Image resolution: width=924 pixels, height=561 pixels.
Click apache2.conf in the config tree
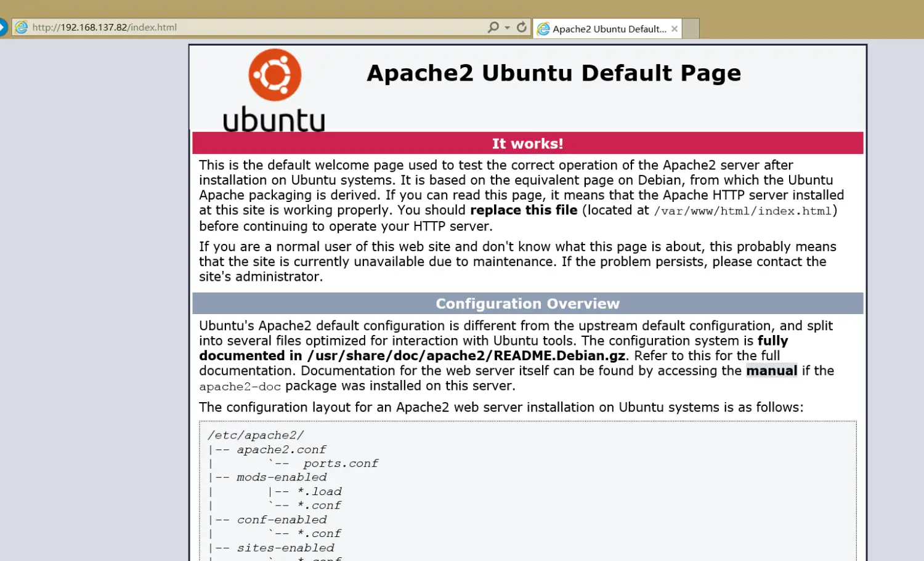(282, 450)
